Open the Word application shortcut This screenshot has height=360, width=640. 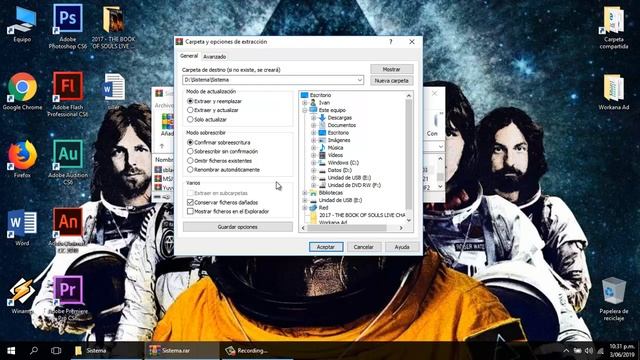click(x=22, y=227)
